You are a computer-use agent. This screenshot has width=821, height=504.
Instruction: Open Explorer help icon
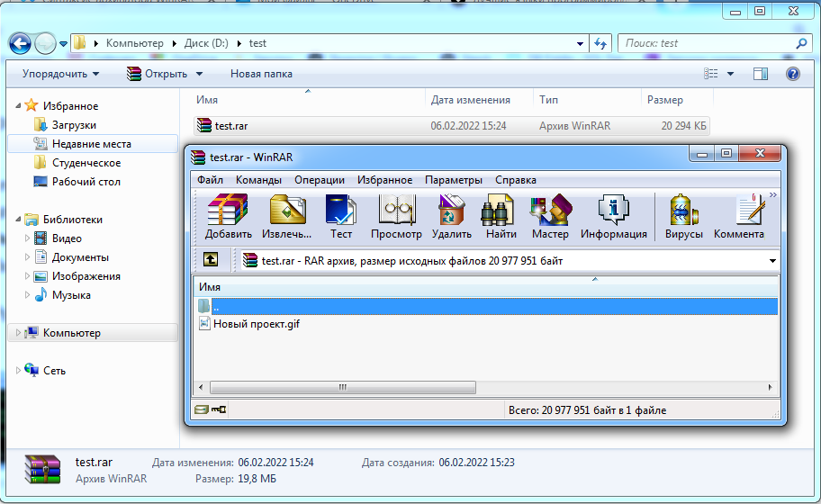point(793,74)
